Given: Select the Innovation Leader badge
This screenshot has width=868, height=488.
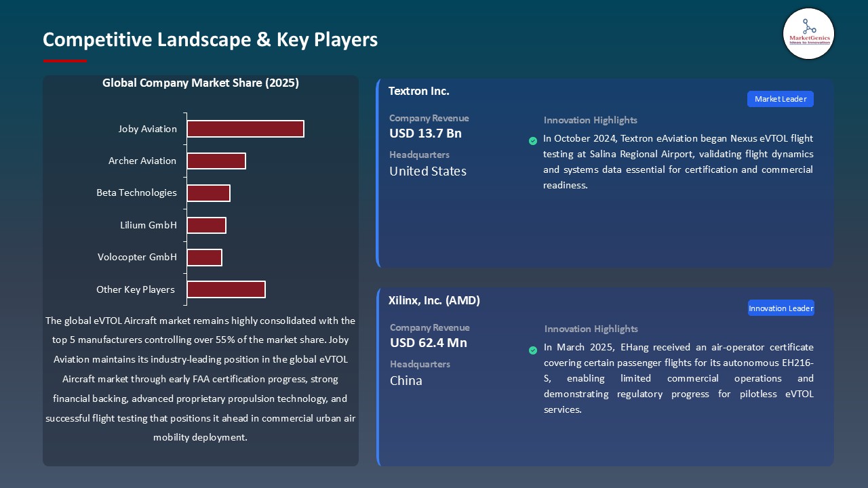Looking at the screenshot, I should (781, 308).
